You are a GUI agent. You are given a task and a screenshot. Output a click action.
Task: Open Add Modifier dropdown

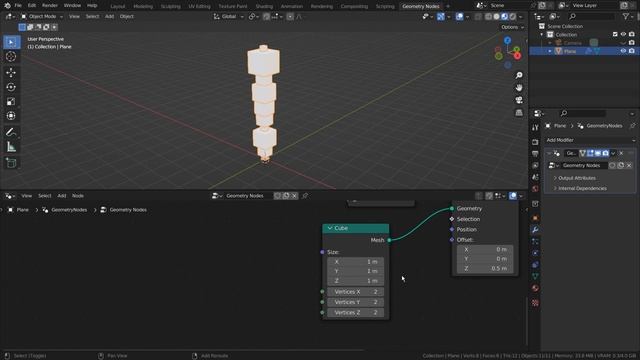(590, 140)
